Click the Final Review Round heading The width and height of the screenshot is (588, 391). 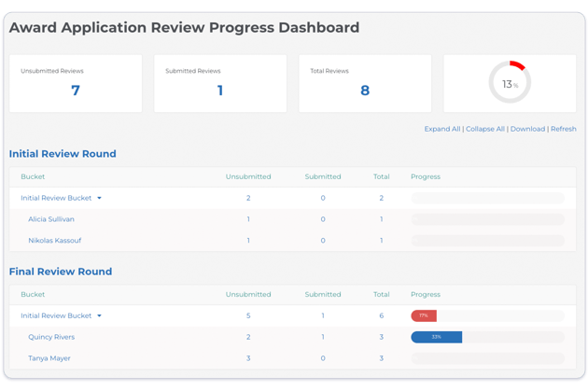61,272
